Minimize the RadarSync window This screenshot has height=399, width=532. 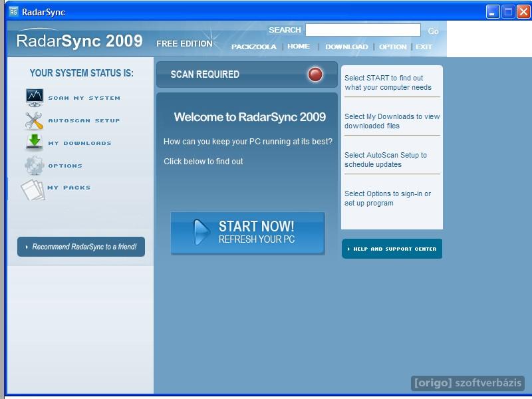492,12
